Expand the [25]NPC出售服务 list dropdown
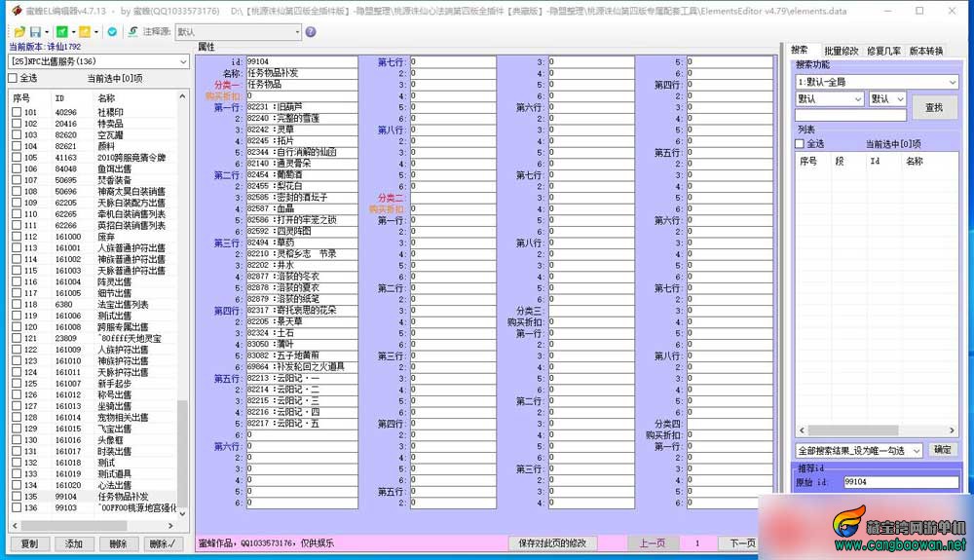This screenshot has width=974, height=560. point(183,61)
